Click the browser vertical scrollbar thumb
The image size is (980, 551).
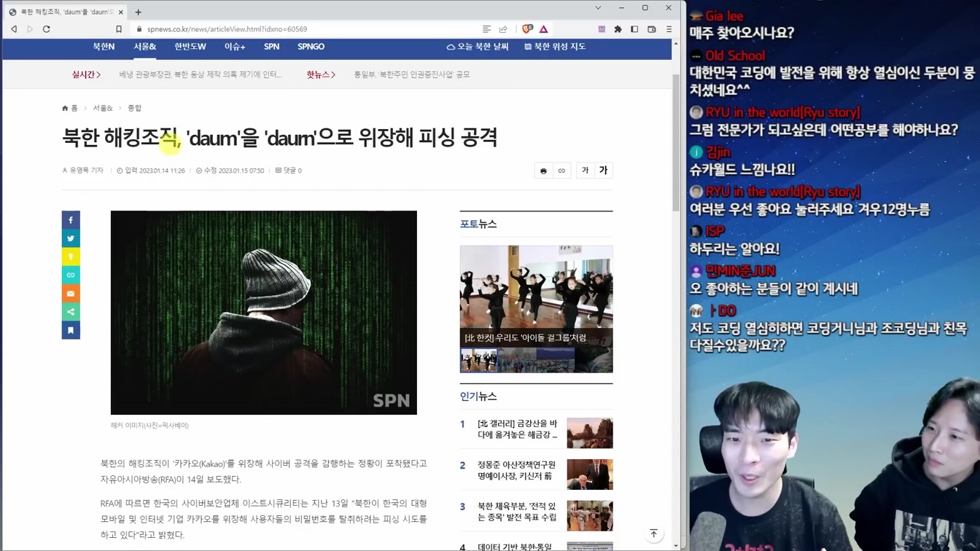coord(676,142)
